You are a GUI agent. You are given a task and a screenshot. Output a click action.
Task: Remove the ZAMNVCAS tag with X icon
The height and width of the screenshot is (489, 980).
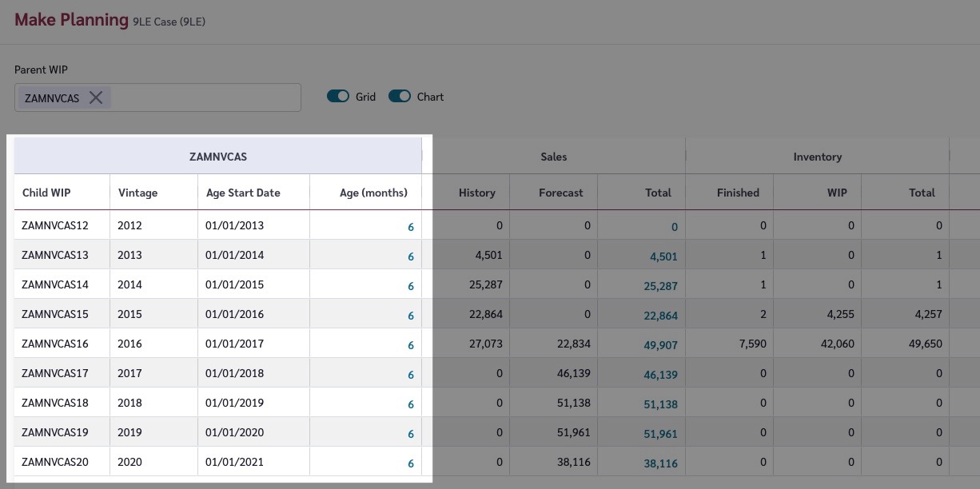[x=96, y=97]
